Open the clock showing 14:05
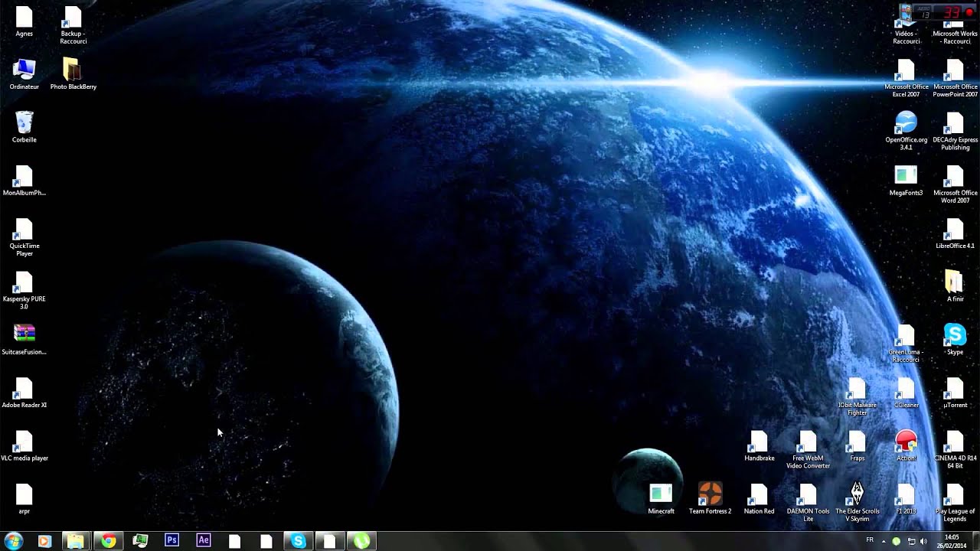The height and width of the screenshot is (551, 980). (x=952, y=541)
